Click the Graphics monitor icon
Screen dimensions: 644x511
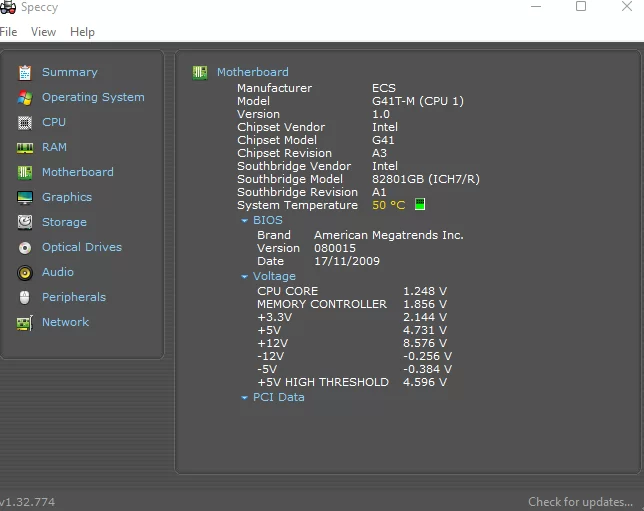[x=25, y=198]
